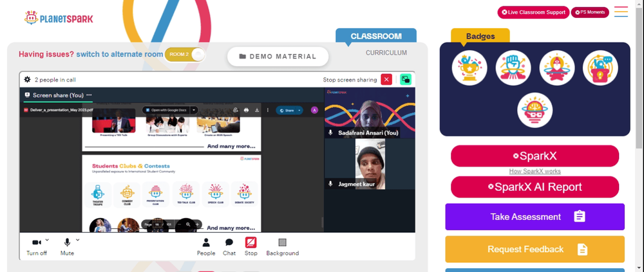Open the call settings gear icon

click(x=27, y=80)
